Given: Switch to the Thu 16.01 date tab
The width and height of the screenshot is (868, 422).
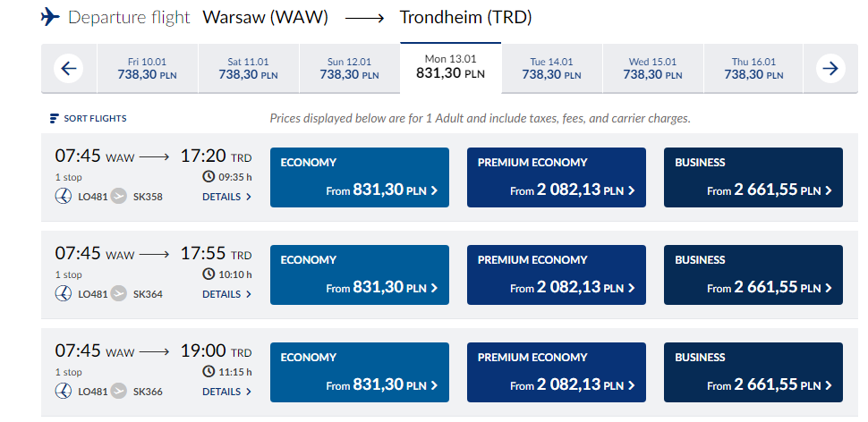Looking at the screenshot, I should click(x=753, y=69).
